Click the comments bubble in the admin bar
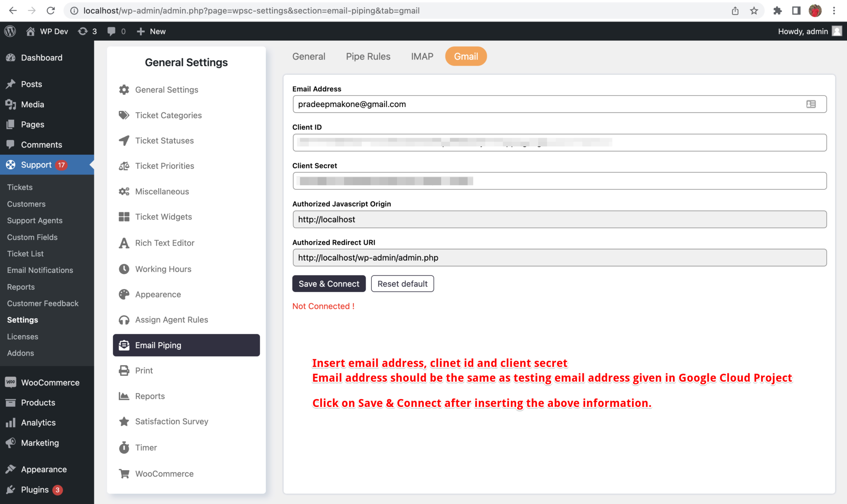 pos(111,31)
